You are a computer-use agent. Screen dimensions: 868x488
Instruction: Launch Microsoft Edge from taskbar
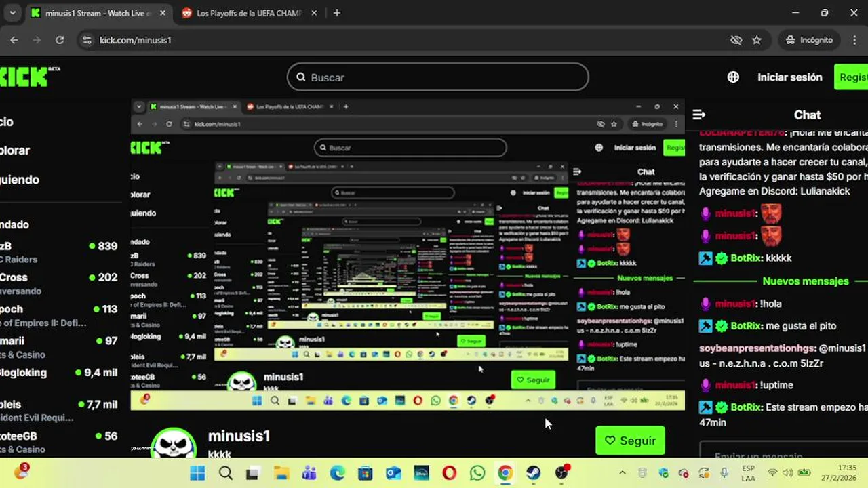337,473
